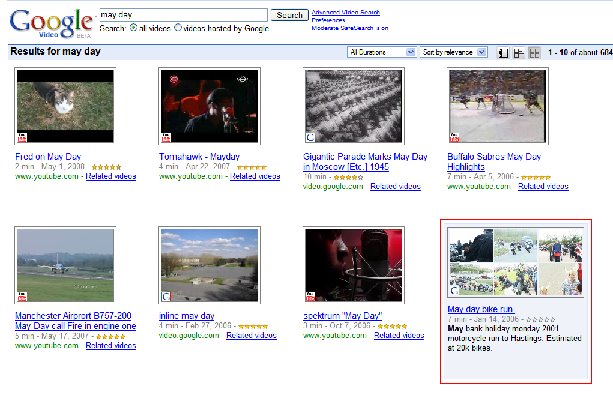The height and width of the screenshot is (394, 613).
Task: Open the spektrum "May Day" title link
Action: (342, 316)
